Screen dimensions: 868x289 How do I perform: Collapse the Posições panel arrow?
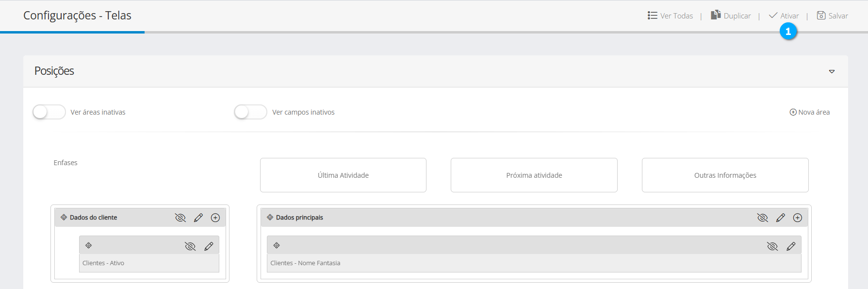pos(832,71)
